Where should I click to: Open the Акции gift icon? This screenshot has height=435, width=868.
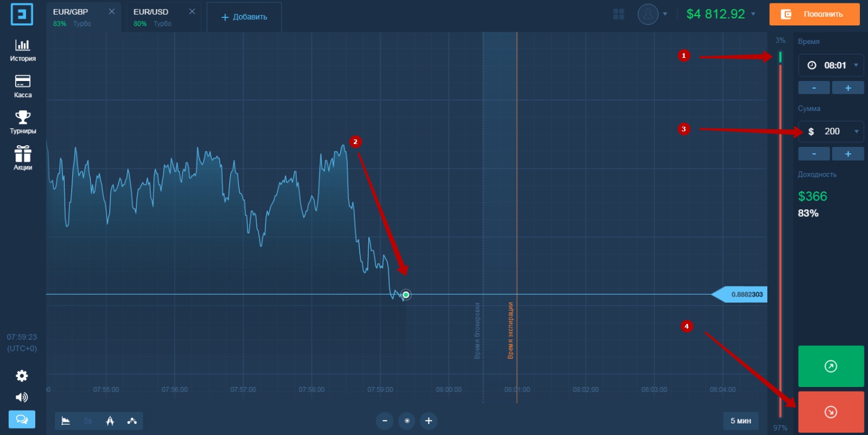point(23,153)
